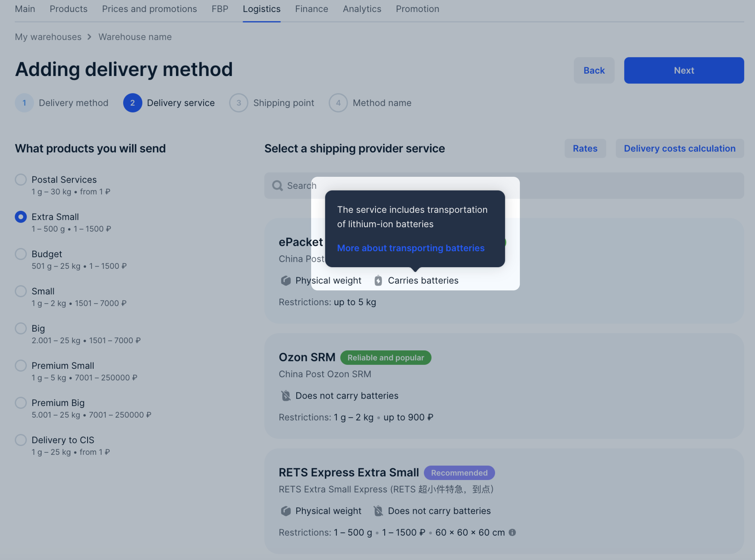Open the Rates button
Viewport: 755px width, 560px height.
click(x=585, y=149)
